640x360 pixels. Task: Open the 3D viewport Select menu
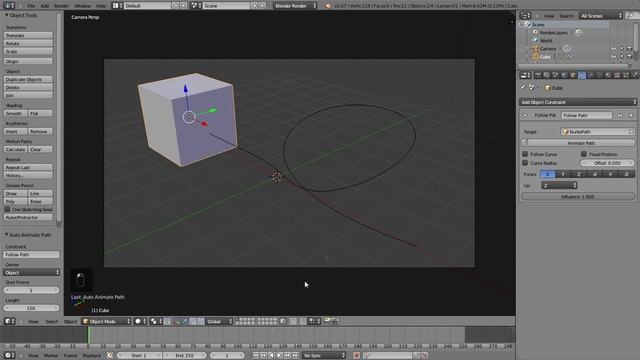tap(51, 322)
